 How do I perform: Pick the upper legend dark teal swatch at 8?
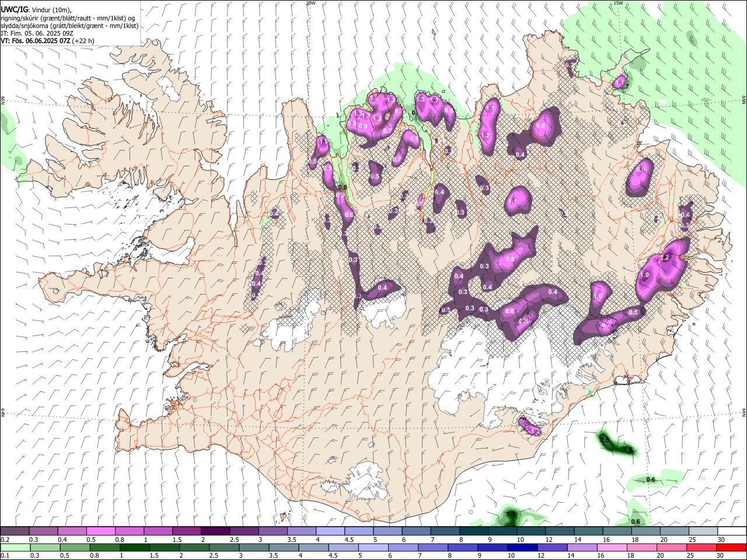(473, 531)
